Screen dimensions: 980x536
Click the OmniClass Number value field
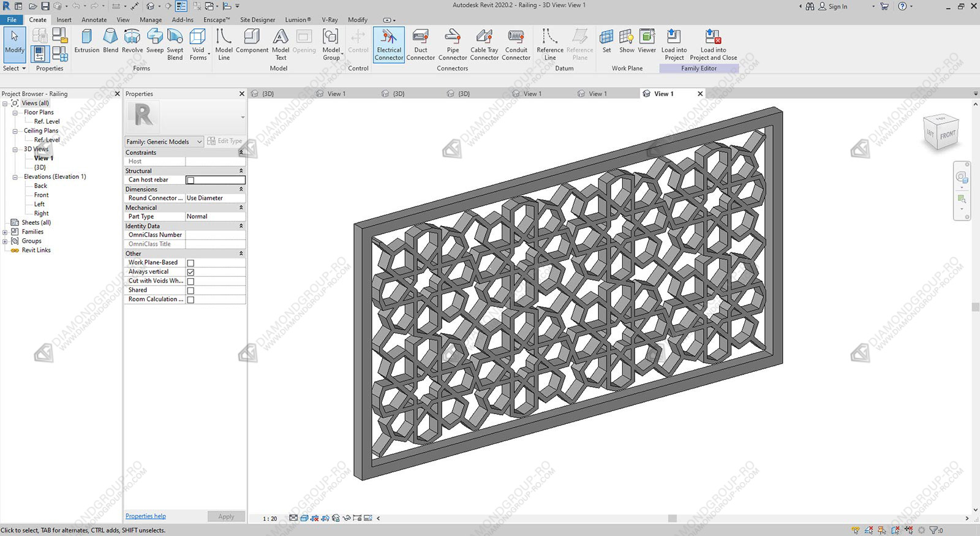[x=215, y=235]
